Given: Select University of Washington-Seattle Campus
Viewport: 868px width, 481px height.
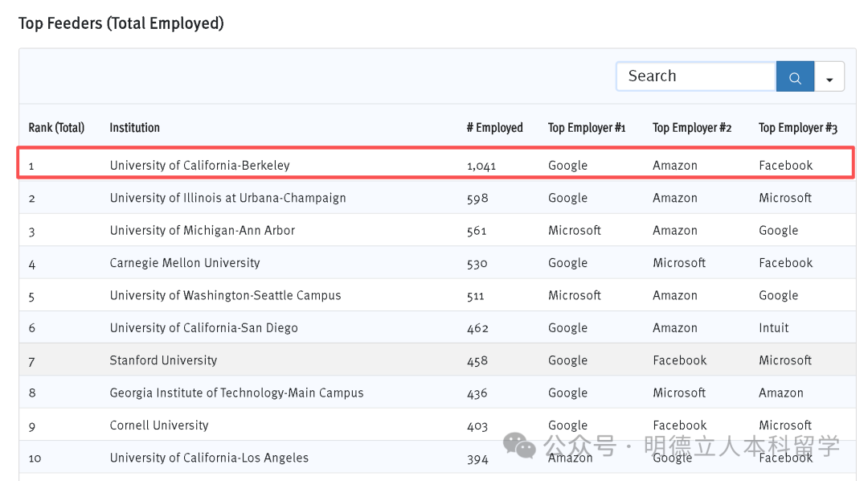Looking at the screenshot, I should [x=225, y=295].
